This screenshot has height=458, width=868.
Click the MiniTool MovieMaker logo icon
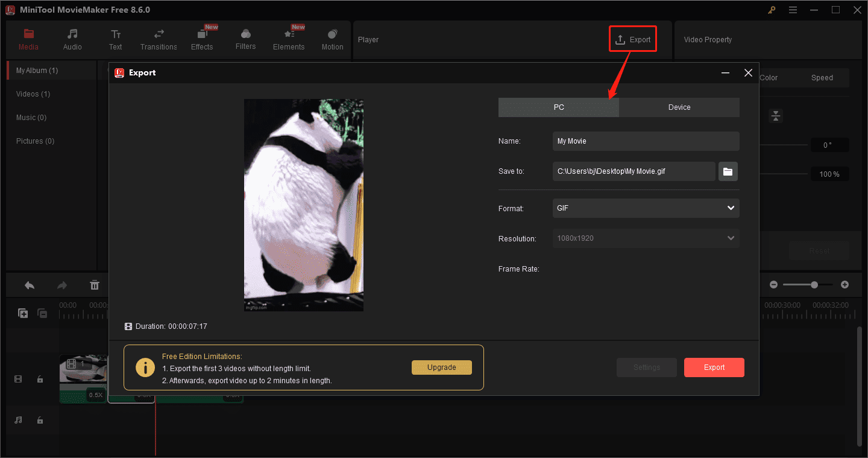point(10,10)
